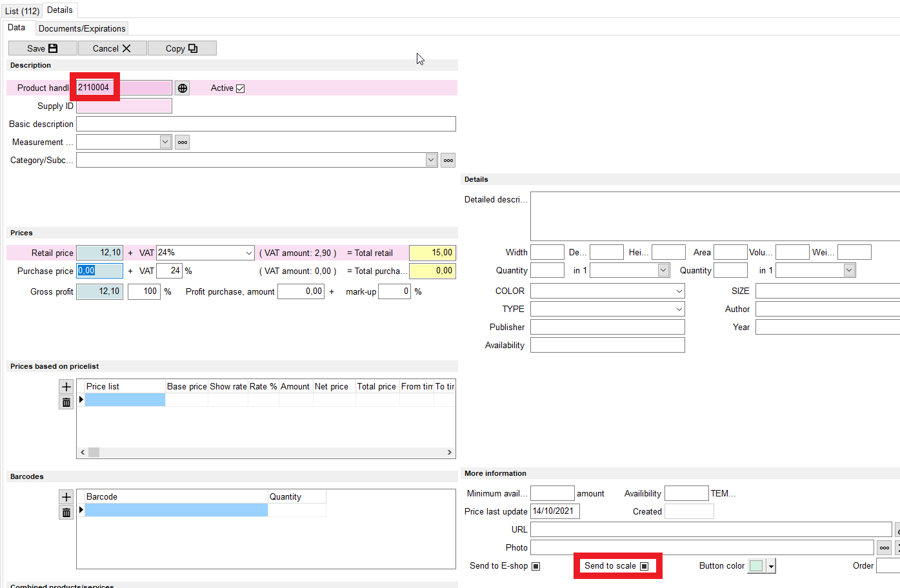This screenshot has height=588, width=900.
Task: Open Measurement unit lookup ellipsis button
Action: coord(183,142)
